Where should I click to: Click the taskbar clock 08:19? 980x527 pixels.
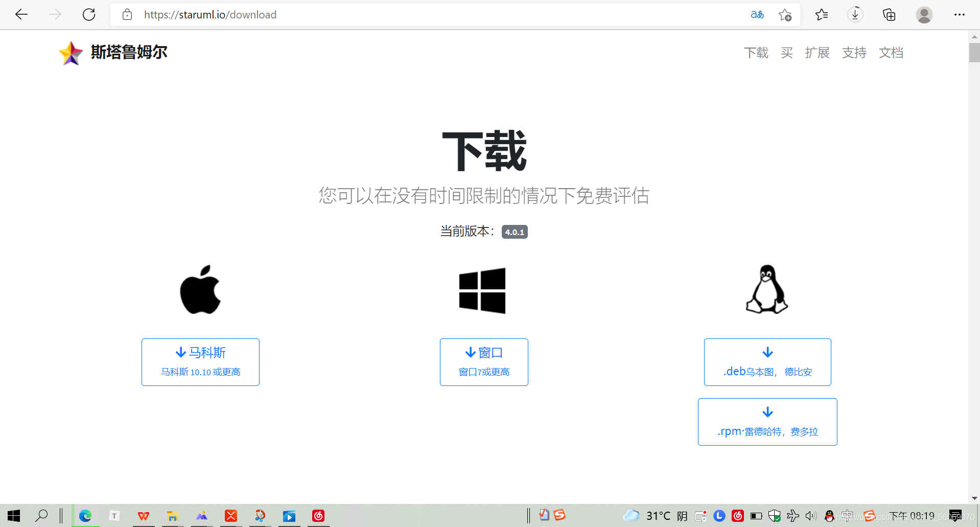(x=912, y=516)
